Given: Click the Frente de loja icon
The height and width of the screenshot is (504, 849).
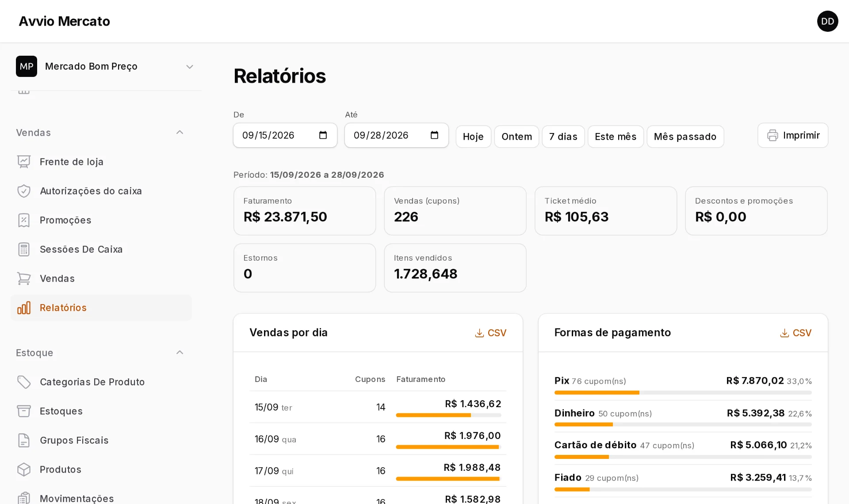Looking at the screenshot, I should coord(24,162).
